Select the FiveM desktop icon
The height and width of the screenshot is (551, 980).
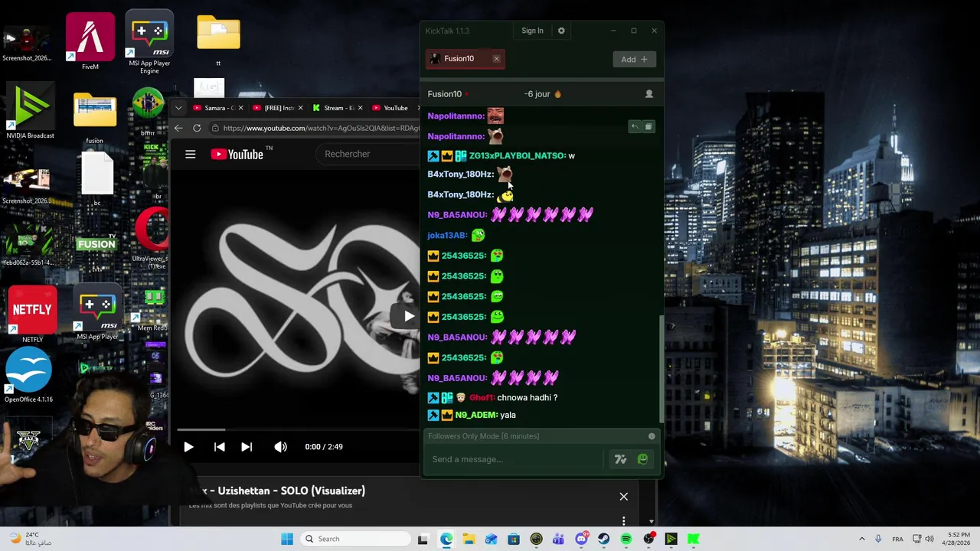(x=90, y=41)
